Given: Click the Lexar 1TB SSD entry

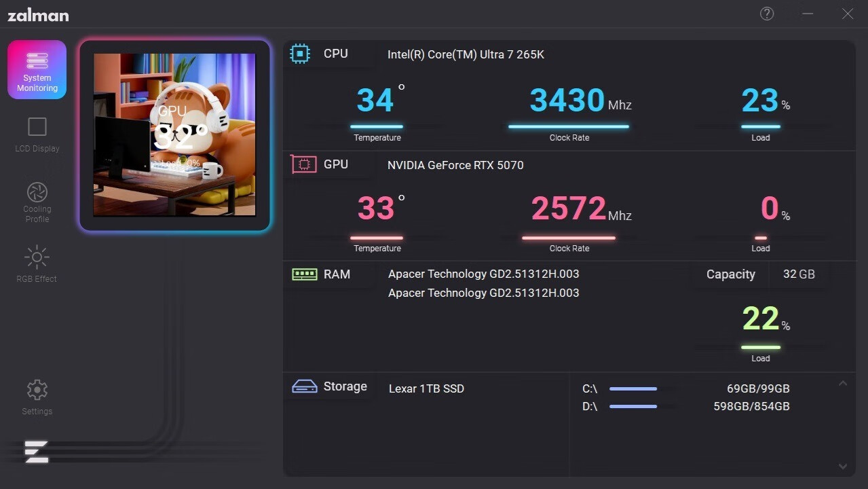Looking at the screenshot, I should tap(426, 389).
